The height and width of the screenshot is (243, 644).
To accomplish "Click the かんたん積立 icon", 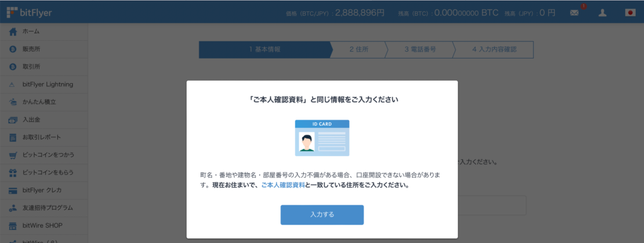I will pyautogui.click(x=13, y=102).
